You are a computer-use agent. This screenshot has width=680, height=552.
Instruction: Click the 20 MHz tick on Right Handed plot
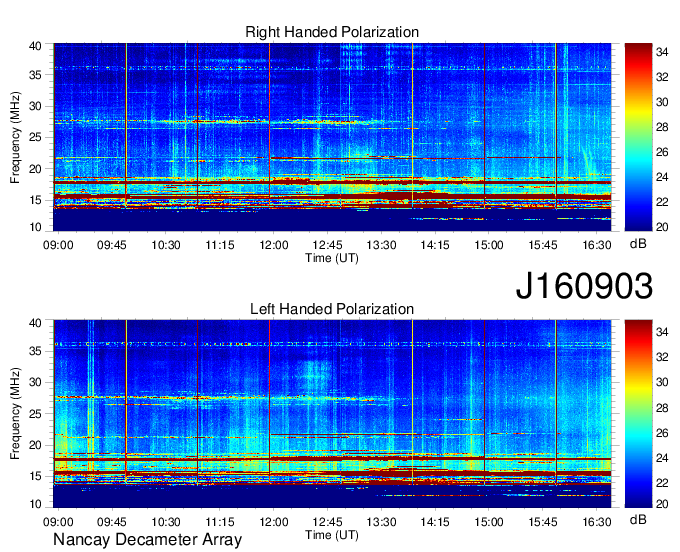point(36,169)
